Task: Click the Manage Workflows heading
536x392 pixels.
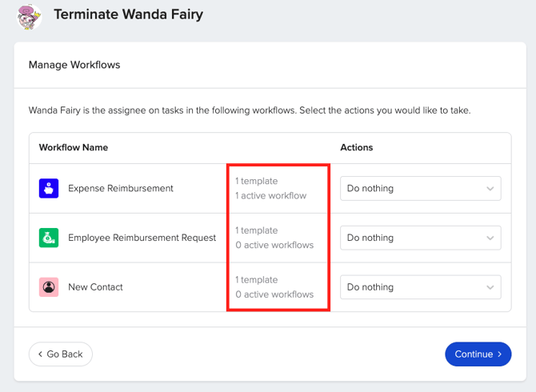Action: (74, 65)
